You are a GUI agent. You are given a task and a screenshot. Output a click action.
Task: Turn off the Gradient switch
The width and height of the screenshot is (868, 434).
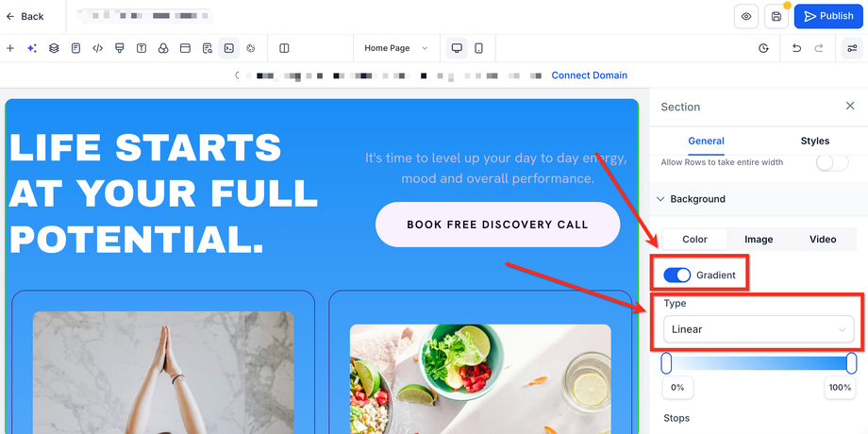[677, 275]
